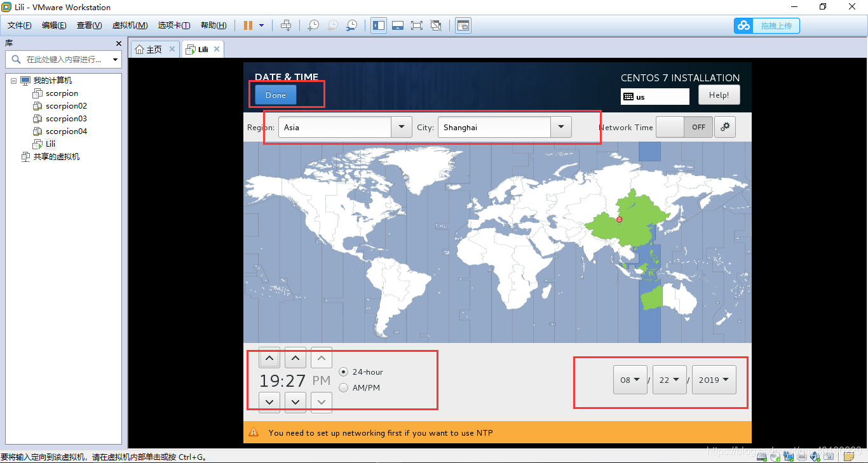The height and width of the screenshot is (463, 868).
Task: Enter full screen mode
Action: point(417,25)
